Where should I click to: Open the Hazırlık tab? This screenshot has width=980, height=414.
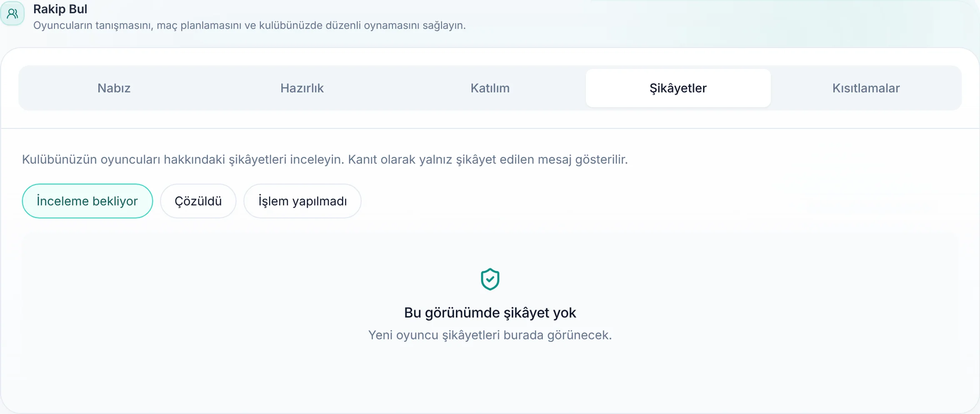(302, 88)
